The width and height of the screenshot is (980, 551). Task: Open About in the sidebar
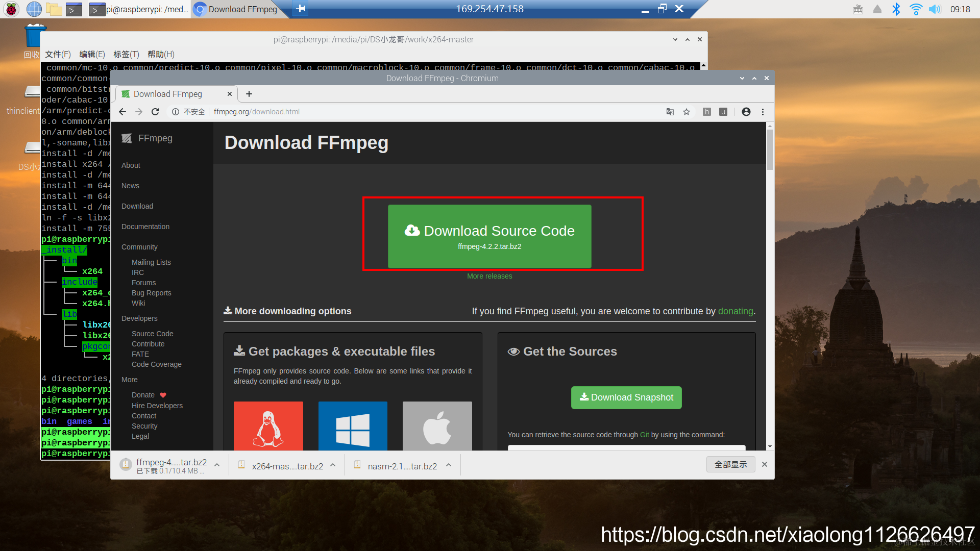pyautogui.click(x=131, y=165)
